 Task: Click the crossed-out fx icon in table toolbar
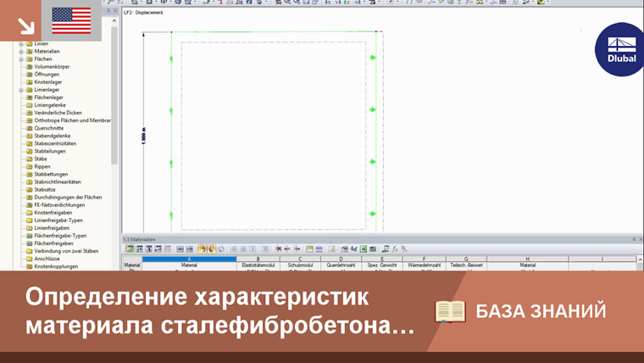[x=404, y=249]
